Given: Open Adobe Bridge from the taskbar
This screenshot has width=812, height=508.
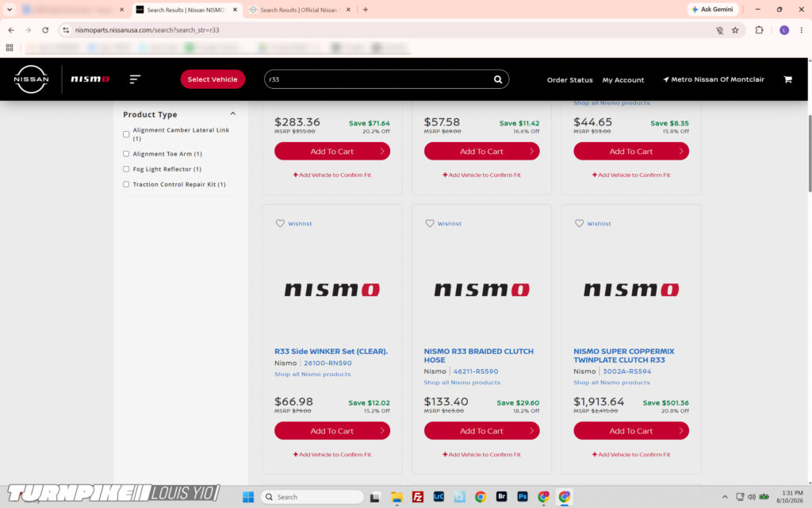Looking at the screenshot, I should point(501,497).
